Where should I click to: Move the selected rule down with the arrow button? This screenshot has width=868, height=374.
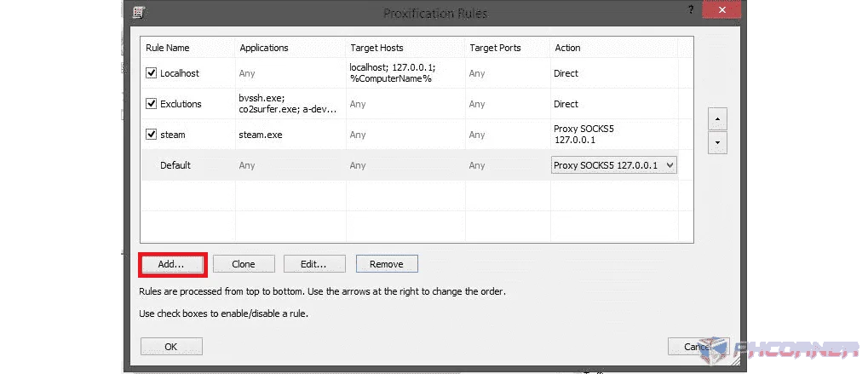[718, 143]
